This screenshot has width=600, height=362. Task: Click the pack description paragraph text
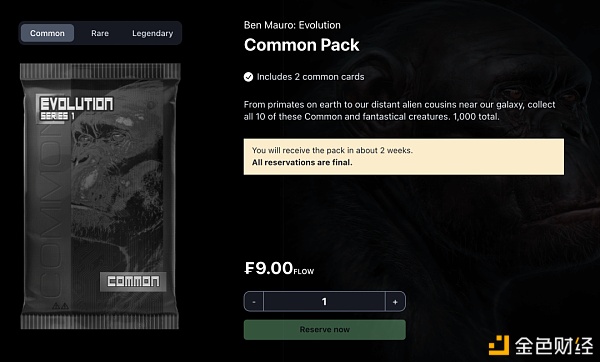399,111
